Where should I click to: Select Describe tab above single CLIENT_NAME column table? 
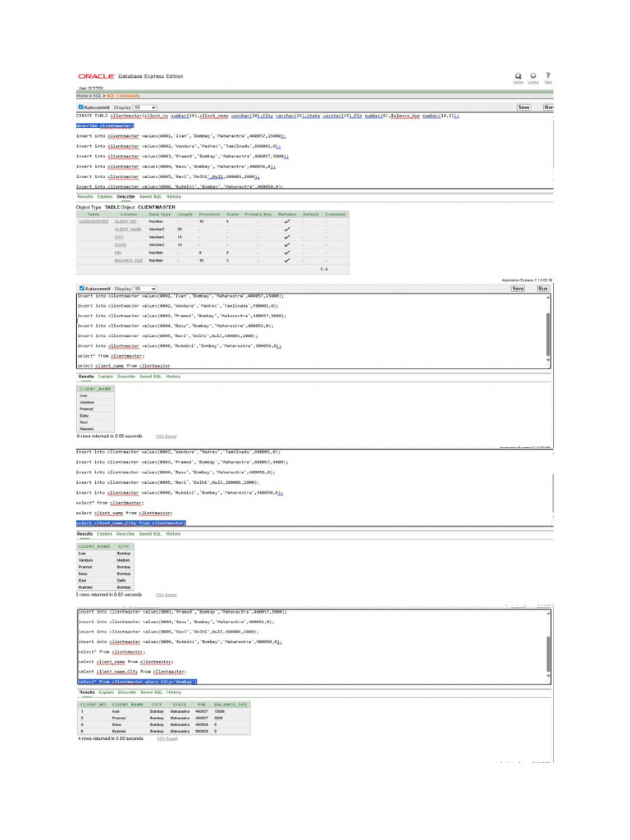126,377
